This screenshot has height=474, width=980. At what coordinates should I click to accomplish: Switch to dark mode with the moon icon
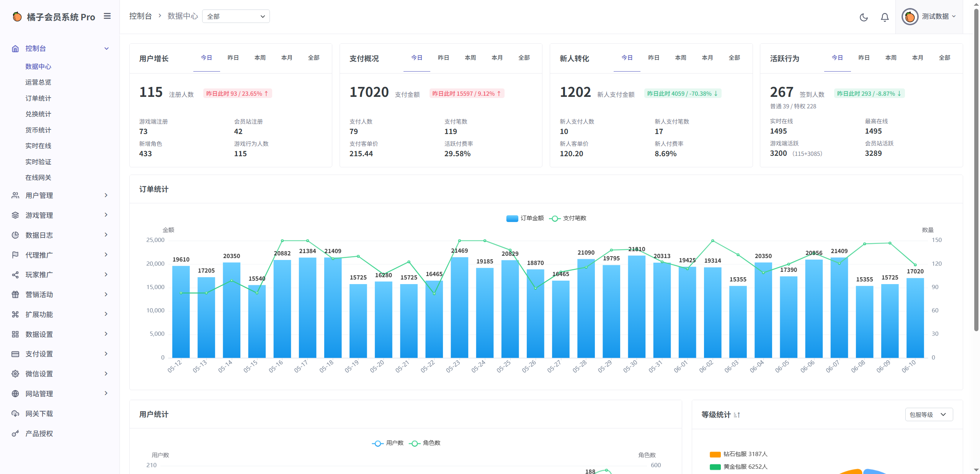point(864,17)
